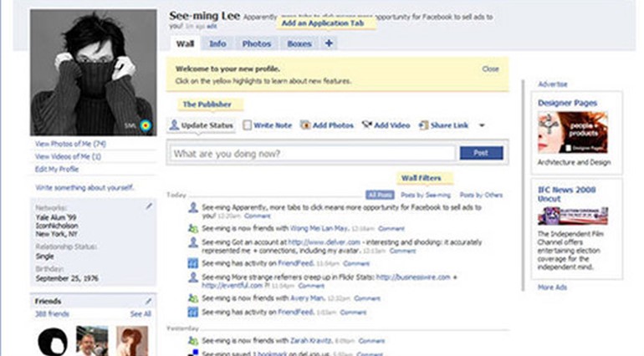Image resolution: width=644 pixels, height=356 pixels.
Task: Select the All Posts wall filter
Action: tap(380, 195)
